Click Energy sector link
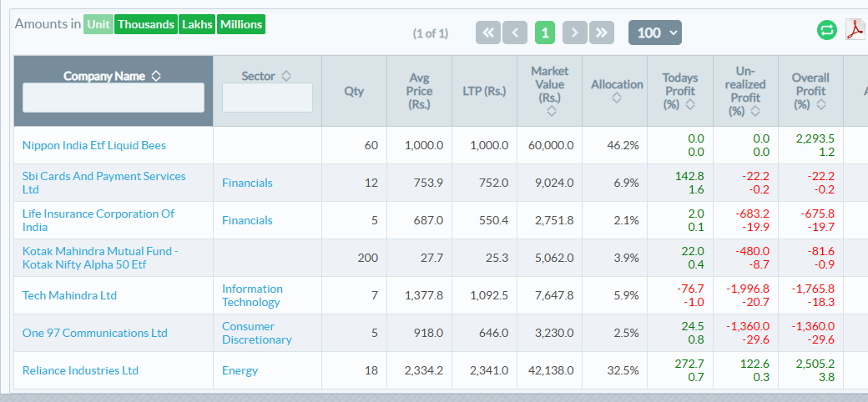The width and height of the screenshot is (868, 402). (240, 371)
